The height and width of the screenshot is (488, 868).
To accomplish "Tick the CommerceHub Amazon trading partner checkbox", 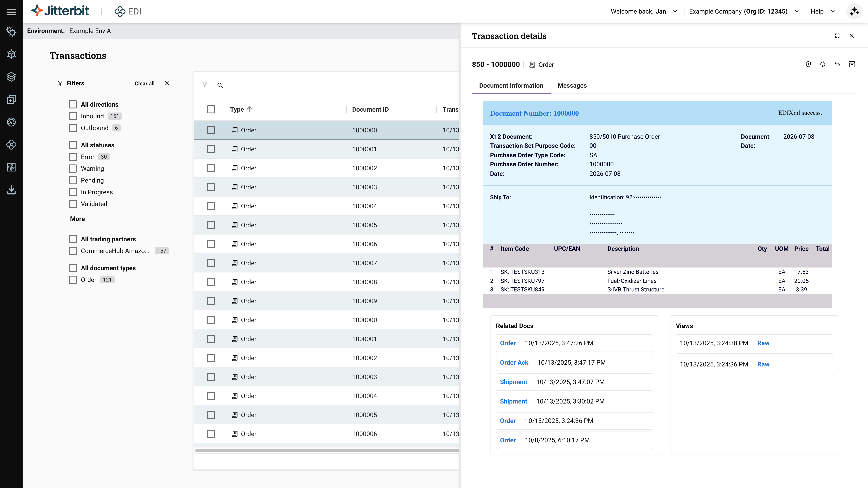I will pyautogui.click(x=73, y=251).
